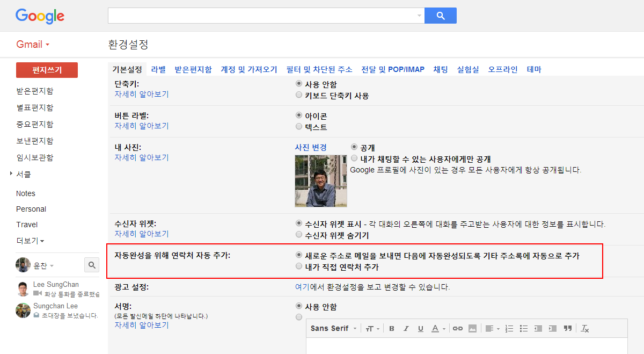Open the Notes label
The image size is (644, 354).
pos(26,193)
